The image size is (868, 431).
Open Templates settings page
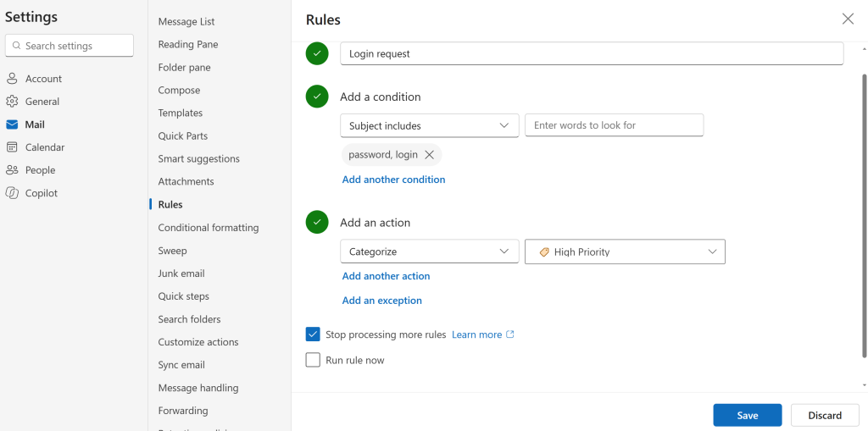pyautogui.click(x=181, y=113)
